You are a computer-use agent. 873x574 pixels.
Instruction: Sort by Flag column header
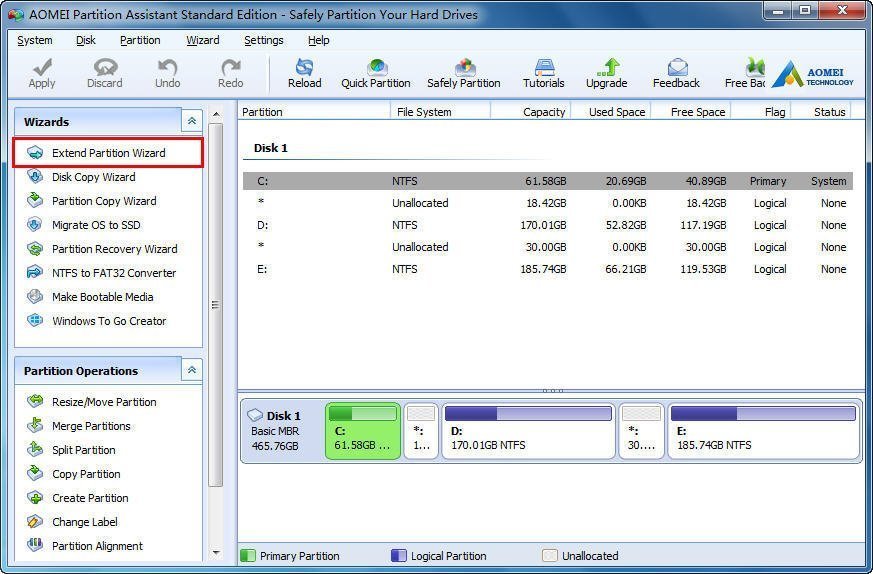pyautogui.click(x=761, y=112)
